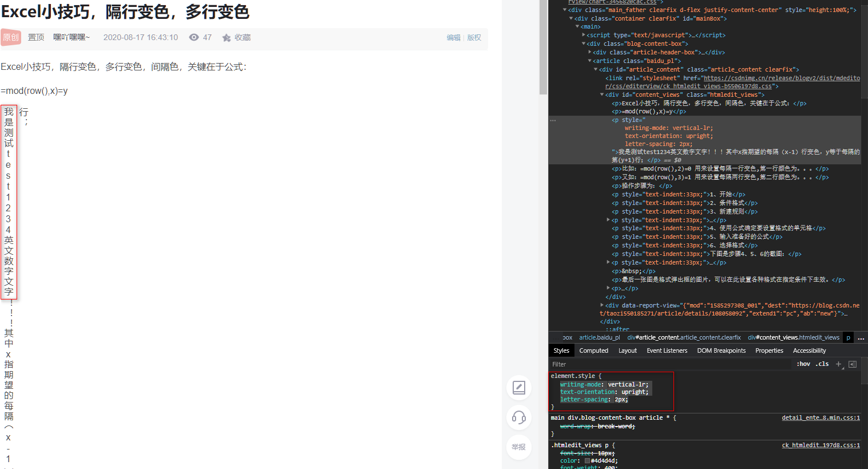Click the color swatch before #4d4d4d
The width and height of the screenshot is (868, 469).
pyautogui.click(x=587, y=460)
